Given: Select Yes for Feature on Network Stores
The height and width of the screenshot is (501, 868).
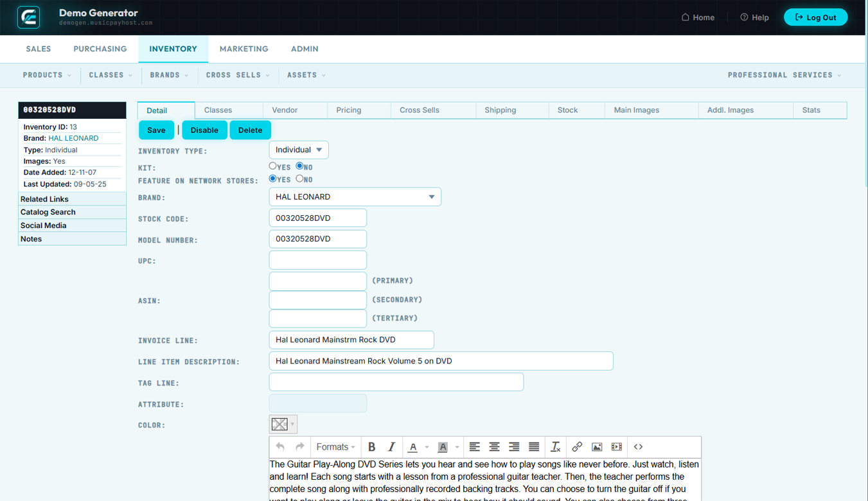Looking at the screenshot, I should tap(273, 179).
